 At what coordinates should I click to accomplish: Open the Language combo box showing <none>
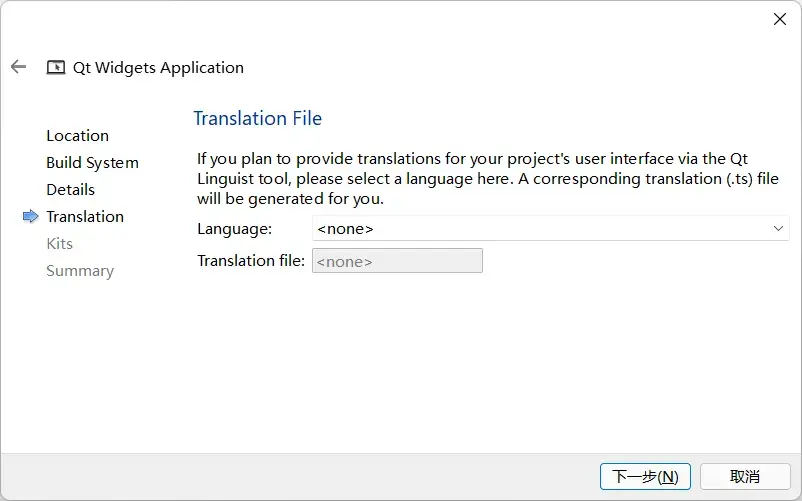pyautogui.click(x=550, y=229)
